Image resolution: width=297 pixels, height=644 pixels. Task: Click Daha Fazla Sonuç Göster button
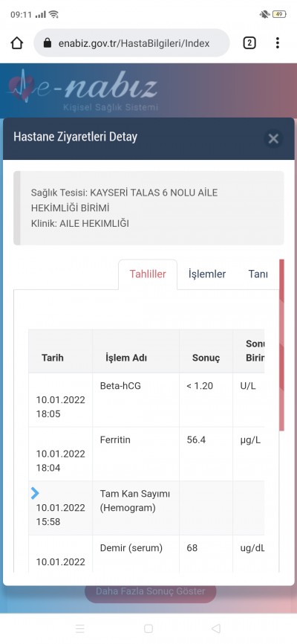150,591
